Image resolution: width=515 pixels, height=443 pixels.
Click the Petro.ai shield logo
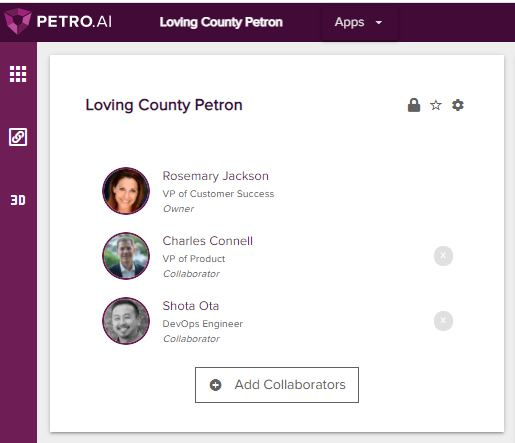(x=17, y=21)
